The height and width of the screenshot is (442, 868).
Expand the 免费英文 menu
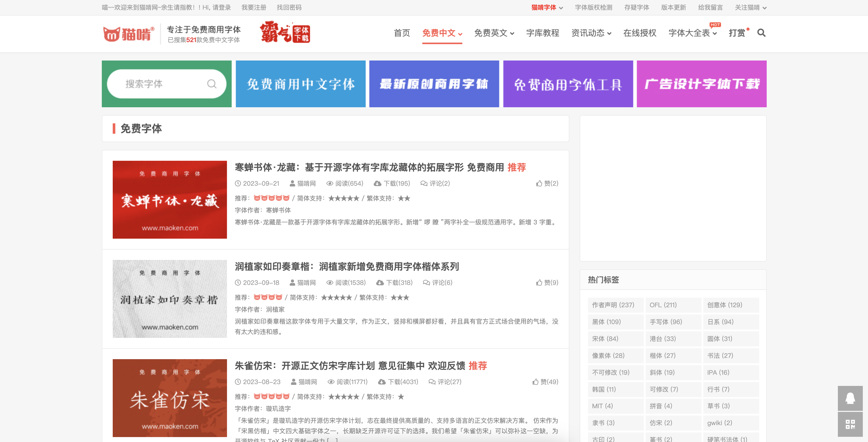coord(494,33)
